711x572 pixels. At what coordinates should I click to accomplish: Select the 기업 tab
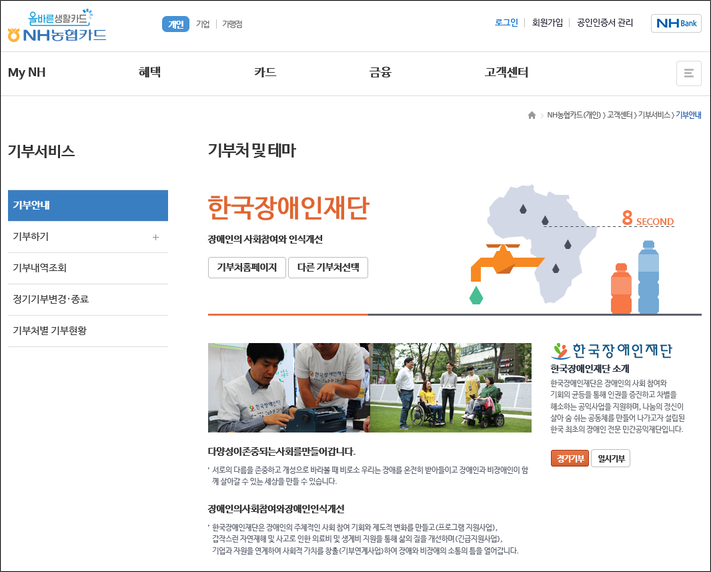tap(203, 24)
